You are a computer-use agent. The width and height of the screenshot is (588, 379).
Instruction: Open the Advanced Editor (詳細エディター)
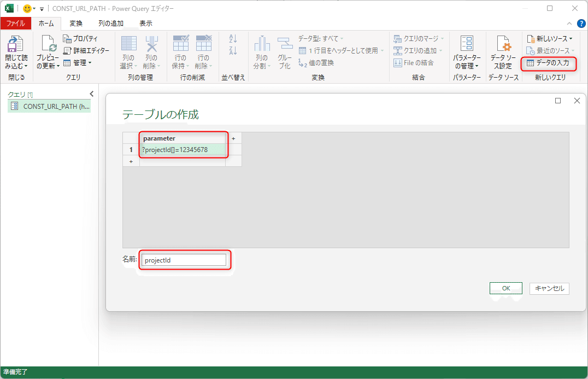[86, 51]
